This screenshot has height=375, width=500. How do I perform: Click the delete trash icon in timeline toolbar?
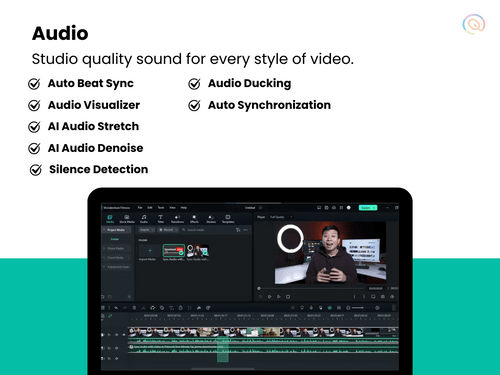point(134,308)
